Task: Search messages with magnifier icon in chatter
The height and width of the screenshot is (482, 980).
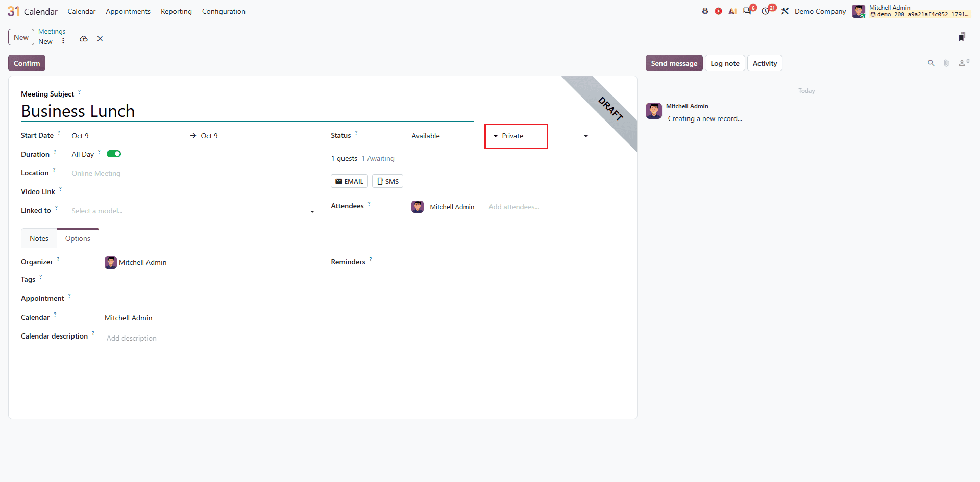Action: point(931,63)
